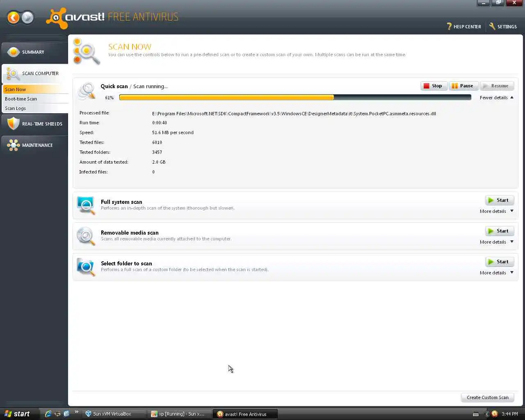Open the Maintenance section
The width and height of the screenshot is (525, 420).
tap(34, 145)
